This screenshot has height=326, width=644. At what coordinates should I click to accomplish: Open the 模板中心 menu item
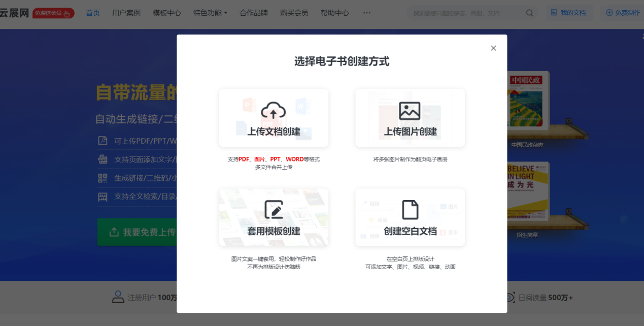tap(167, 13)
